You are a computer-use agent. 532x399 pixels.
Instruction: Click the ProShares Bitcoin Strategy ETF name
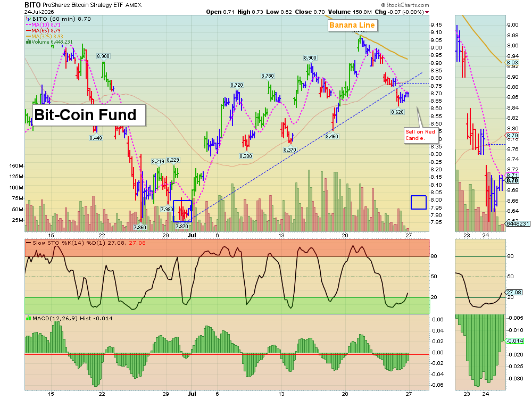click(83, 5)
